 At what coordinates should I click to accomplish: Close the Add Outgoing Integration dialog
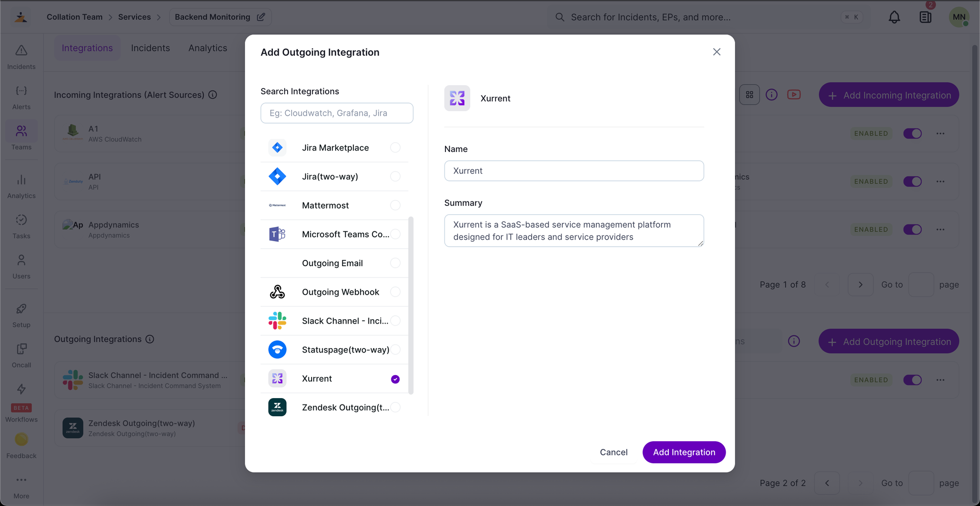716,52
